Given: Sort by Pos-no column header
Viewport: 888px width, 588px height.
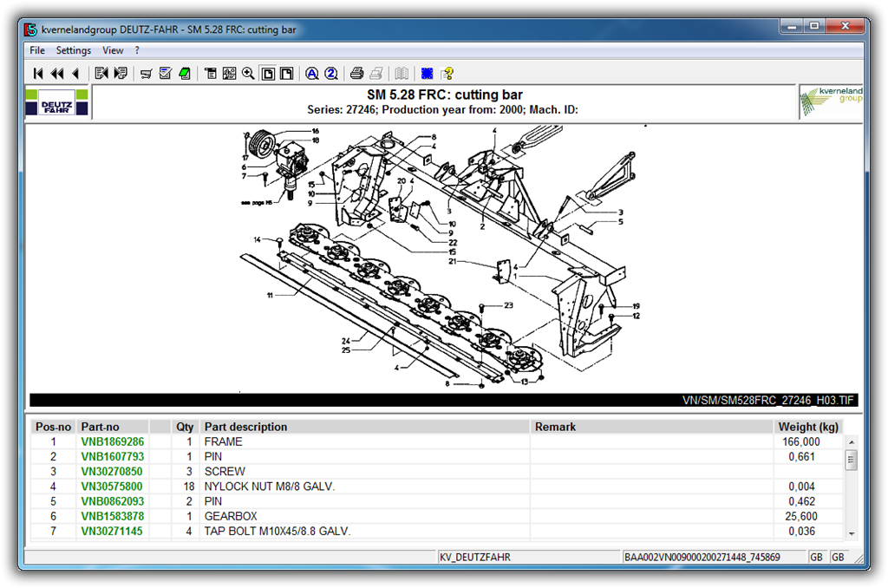Looking at the screenshot, I should (53, 427).
